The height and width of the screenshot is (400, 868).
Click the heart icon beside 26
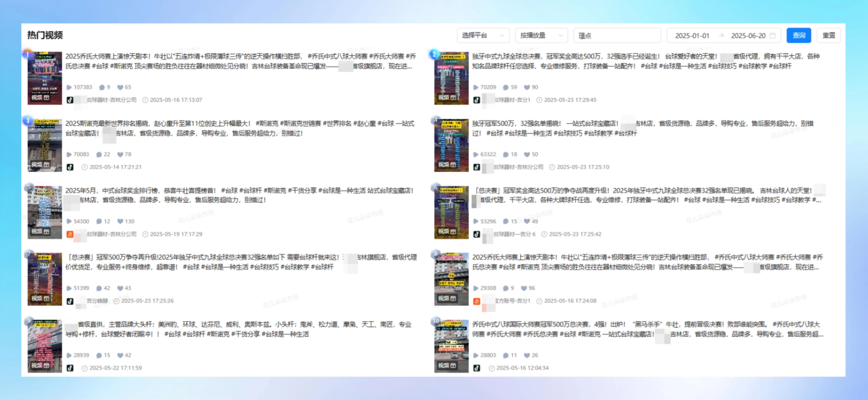tap(527, 355)
